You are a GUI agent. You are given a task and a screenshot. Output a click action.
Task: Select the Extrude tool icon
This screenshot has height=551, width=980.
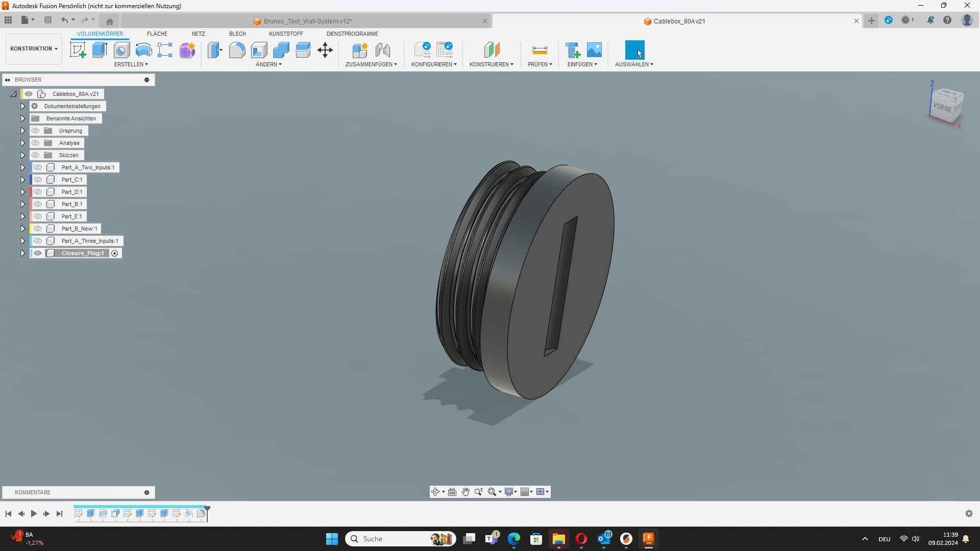[x=100, y=50]
